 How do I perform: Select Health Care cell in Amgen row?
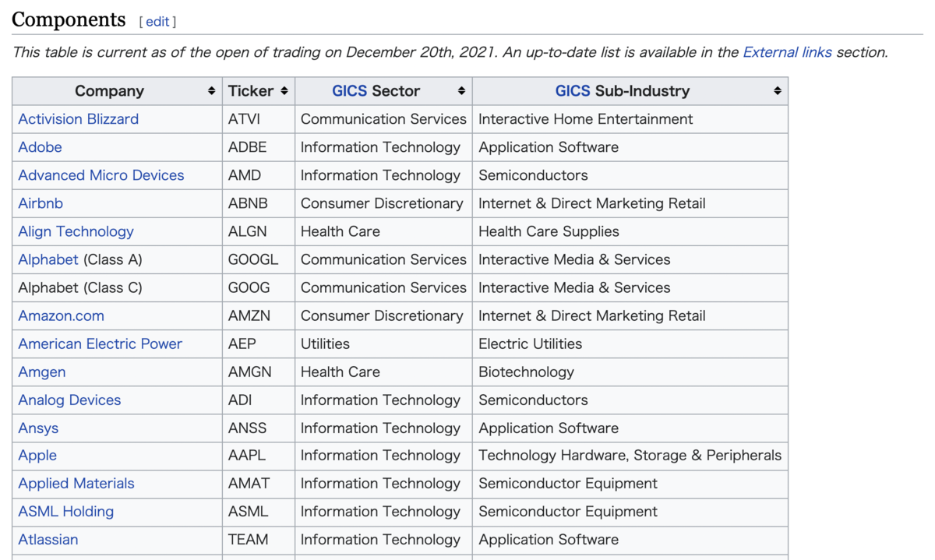[383, 372]
